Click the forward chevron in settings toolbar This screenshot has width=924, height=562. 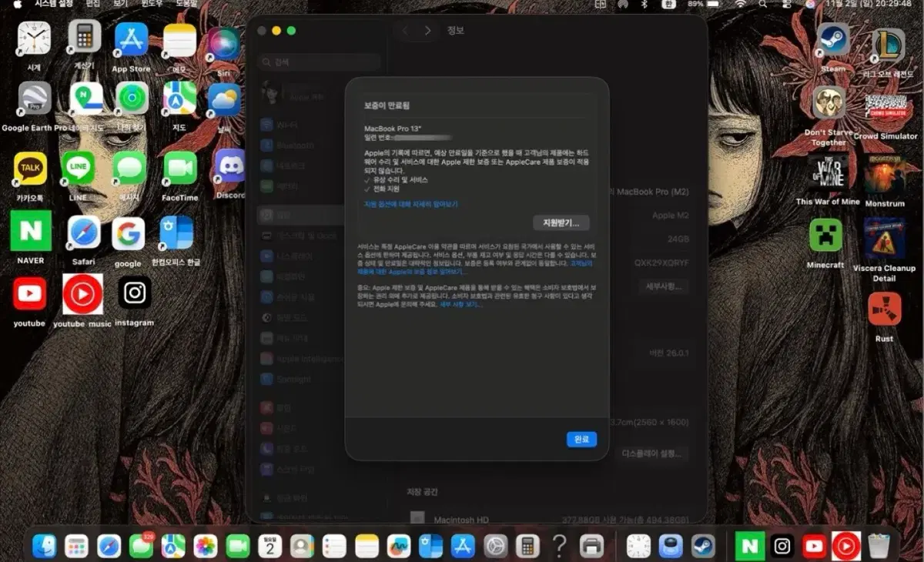[428, 31]
